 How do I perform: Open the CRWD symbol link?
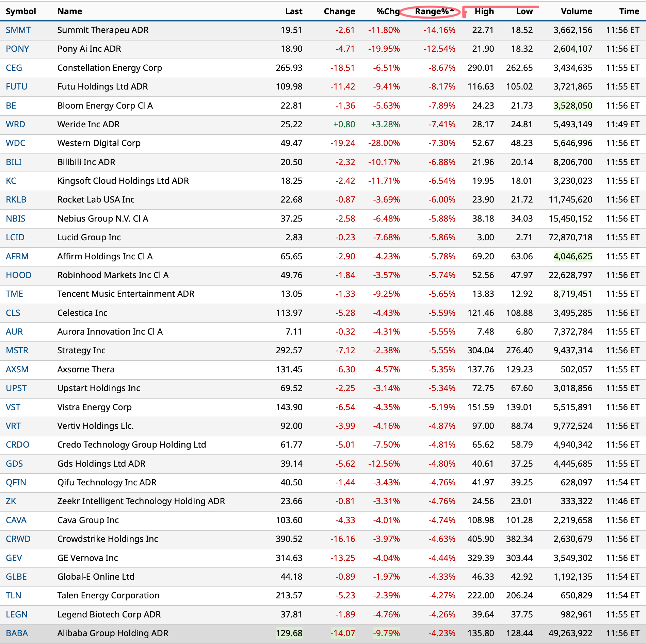18,539
